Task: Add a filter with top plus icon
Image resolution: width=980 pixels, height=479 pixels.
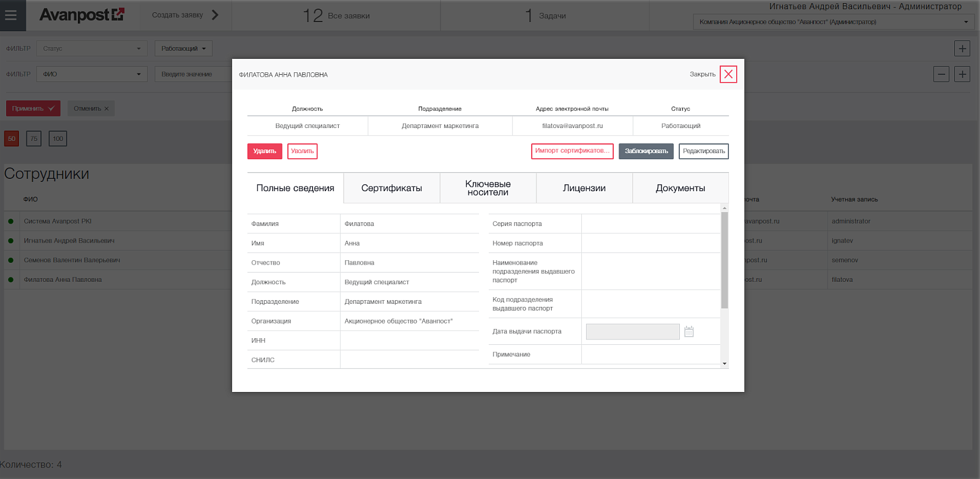Action: click(x=962, y=48)
